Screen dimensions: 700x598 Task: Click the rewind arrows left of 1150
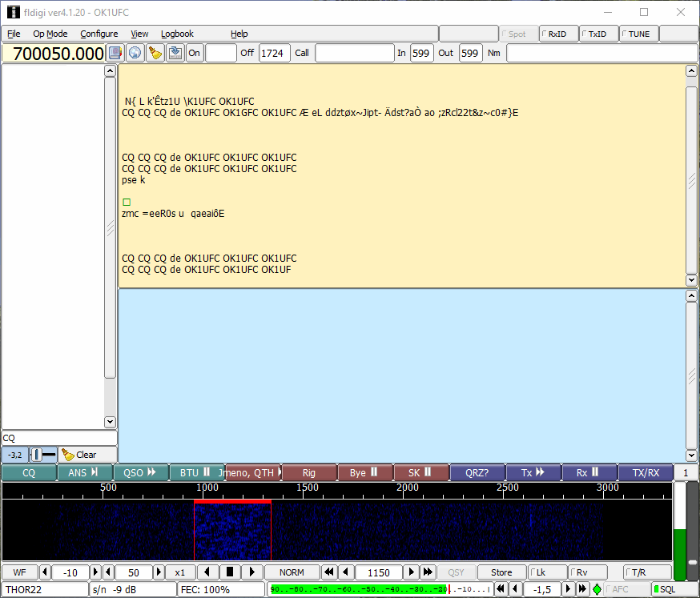click(328, 572)
